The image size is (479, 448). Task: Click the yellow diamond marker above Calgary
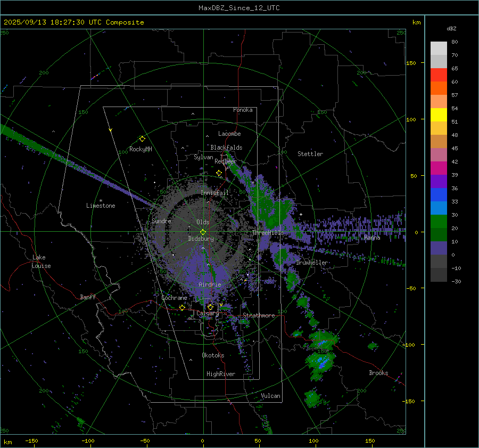210,307
